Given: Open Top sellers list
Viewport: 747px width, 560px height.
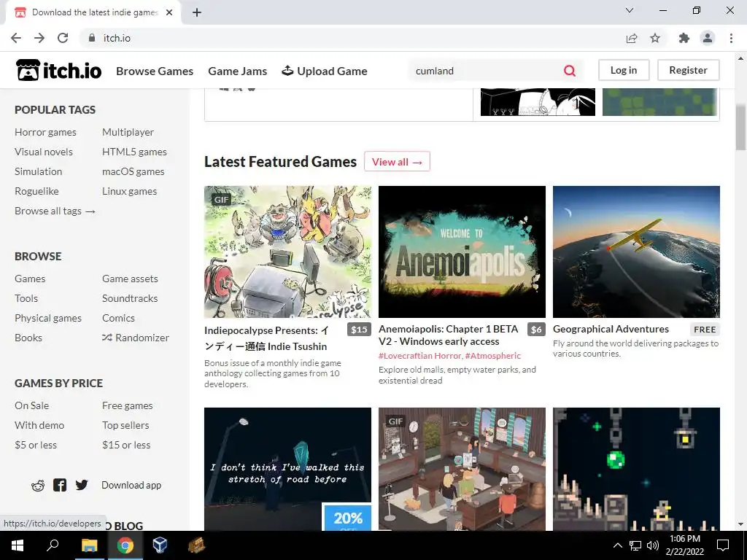Looking at the screenshot, I should click(125, 425).
